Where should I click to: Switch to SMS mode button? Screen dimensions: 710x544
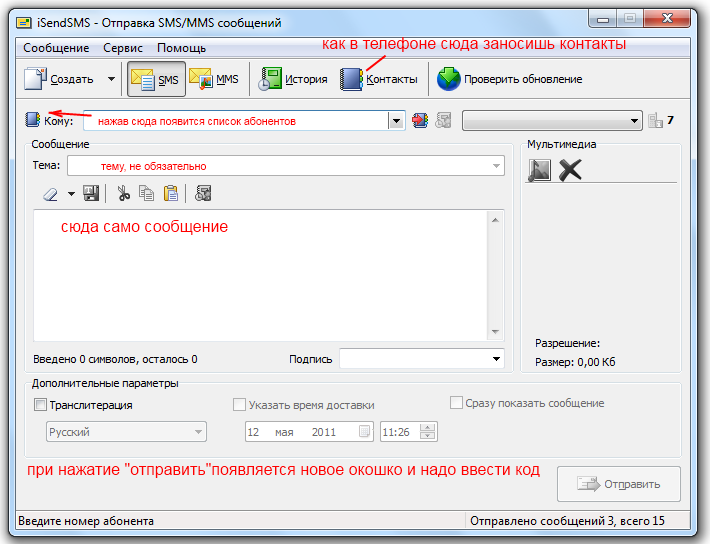click(x=156, y=79)
